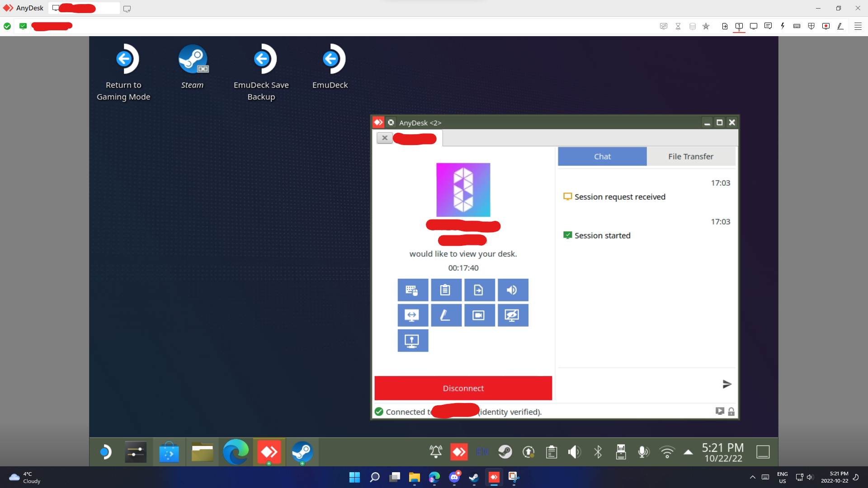868x488 pixels.
Task: Open volume control in KDE taskbar
Action: pyautogui.click(x=574, y=452)
